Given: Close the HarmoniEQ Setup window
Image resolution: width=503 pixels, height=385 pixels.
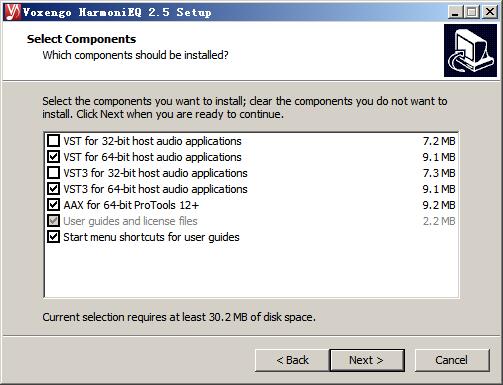Looking at the screenshot, I should pyautogui.click(x=490, y=12).
